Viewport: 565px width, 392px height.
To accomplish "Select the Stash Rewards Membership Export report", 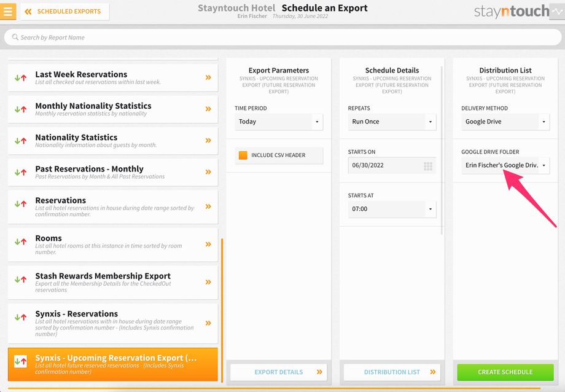I will [113, 283].
